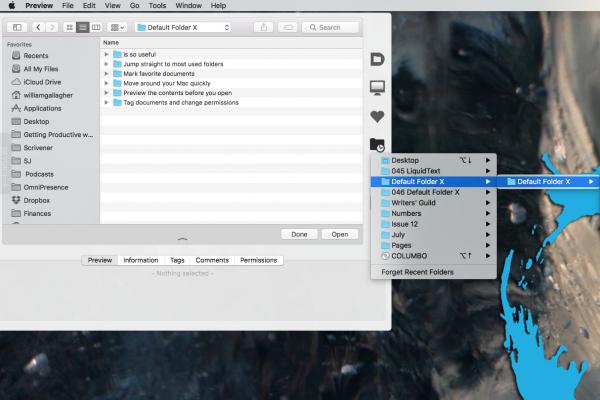Go forward with the right arrow
The height and width of the screenshot is (400, 600).
pyautogui.click(x=52, y=27)
